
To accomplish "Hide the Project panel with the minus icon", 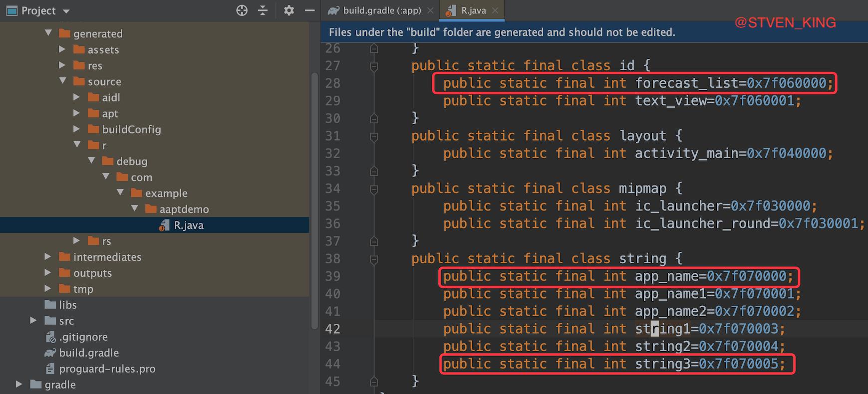I will pos(309,10).
